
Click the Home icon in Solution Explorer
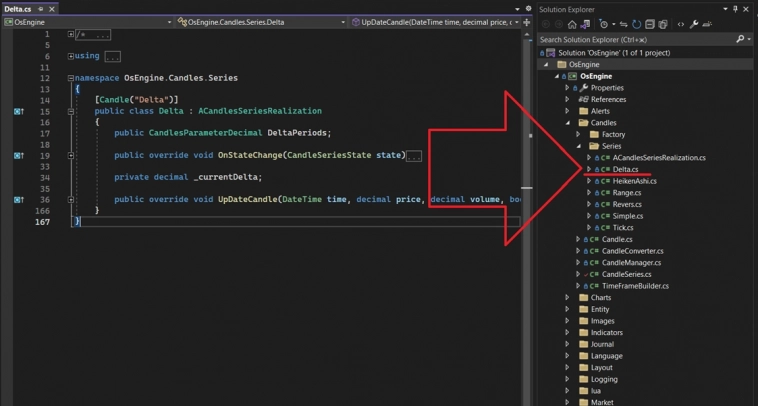coord(572,24)
